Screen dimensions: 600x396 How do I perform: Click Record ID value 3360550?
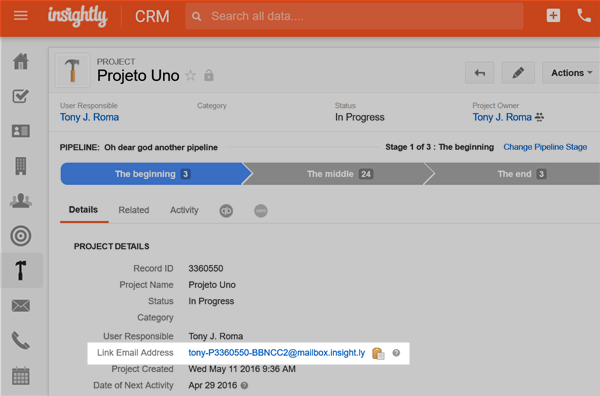[206, 269]
